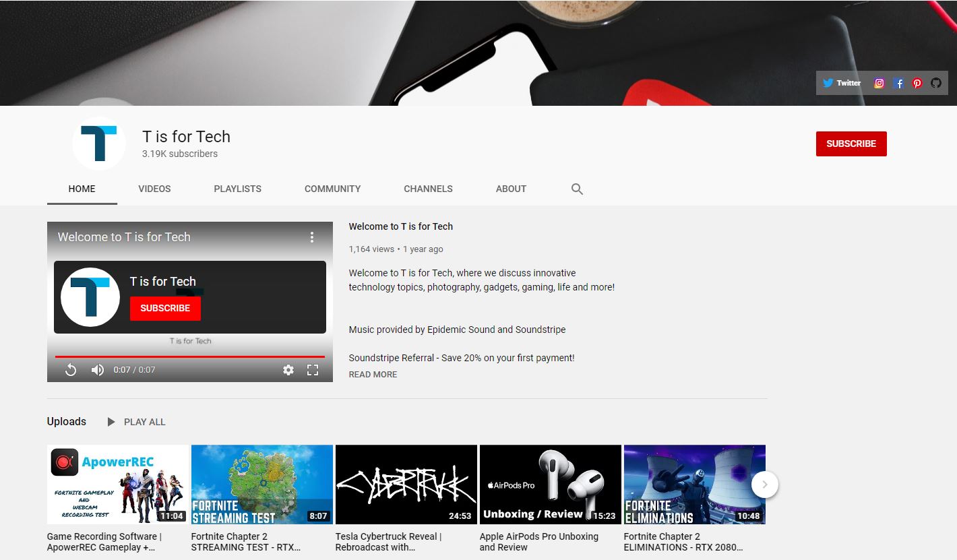The width and height of the screenshot is (957, 560).
Task: Switch to the ABOUT tab
Action: (x=511, y=189)
